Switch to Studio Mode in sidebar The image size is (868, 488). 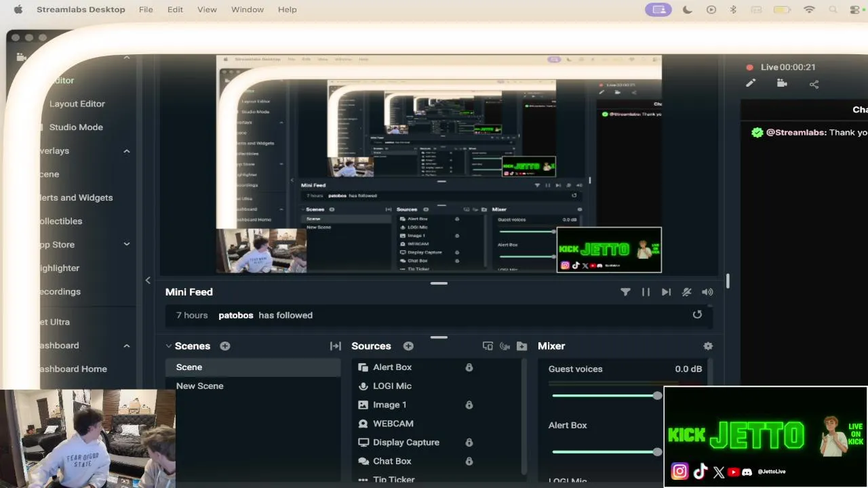coord(76,127)
